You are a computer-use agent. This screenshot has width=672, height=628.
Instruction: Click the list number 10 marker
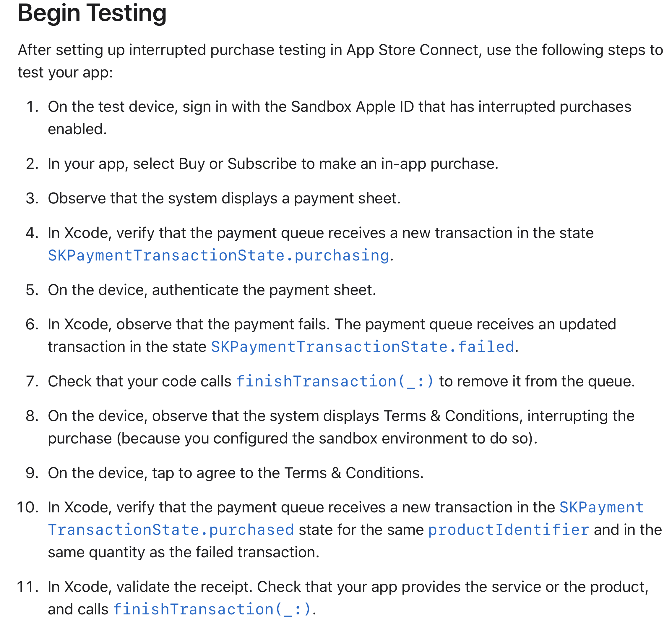click(28, 507)
